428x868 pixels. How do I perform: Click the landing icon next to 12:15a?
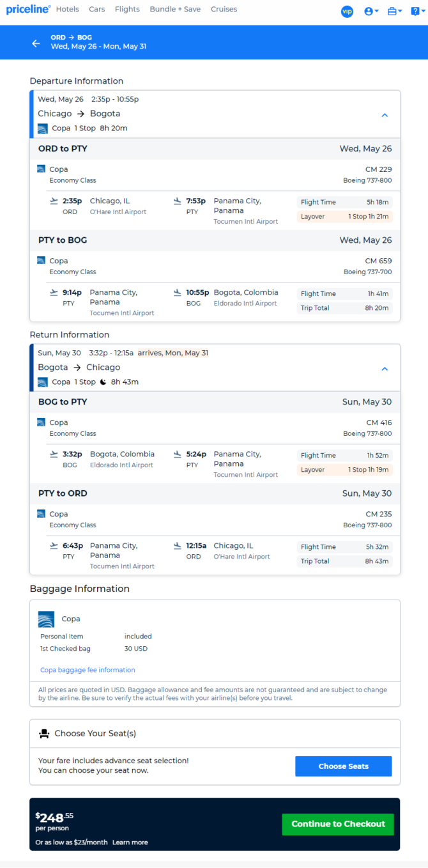click(178, 546)
